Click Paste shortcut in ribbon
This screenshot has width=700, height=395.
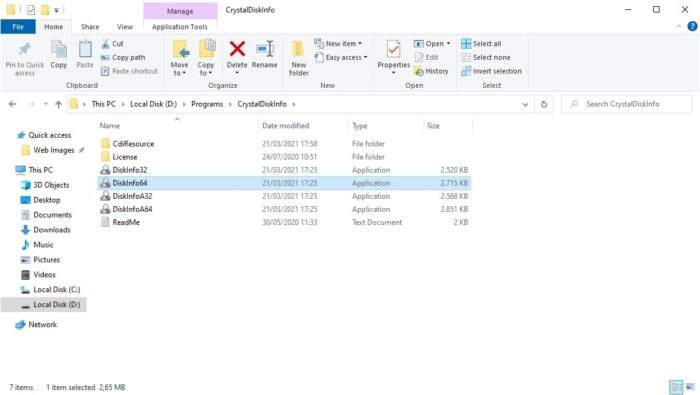pyautogui.click(x=129, y=71)
